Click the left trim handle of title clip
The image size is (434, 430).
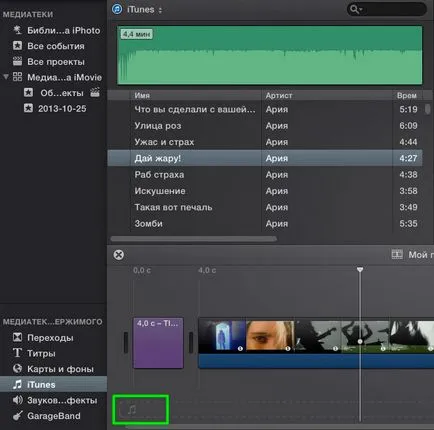tap(126, 342)
